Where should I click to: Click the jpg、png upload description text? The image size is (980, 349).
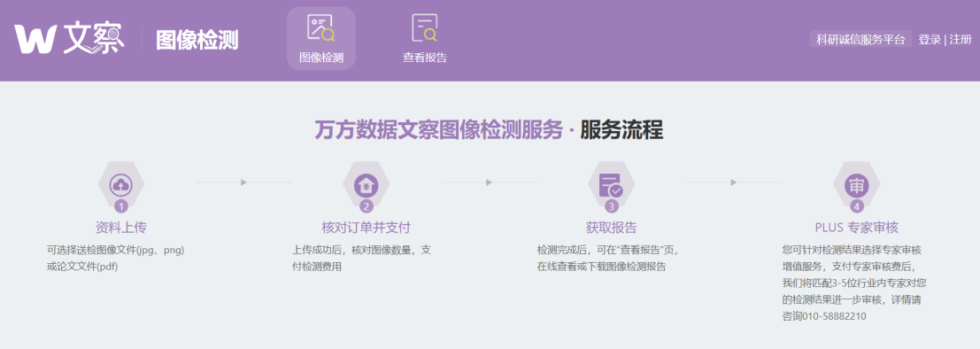(116, 250)
